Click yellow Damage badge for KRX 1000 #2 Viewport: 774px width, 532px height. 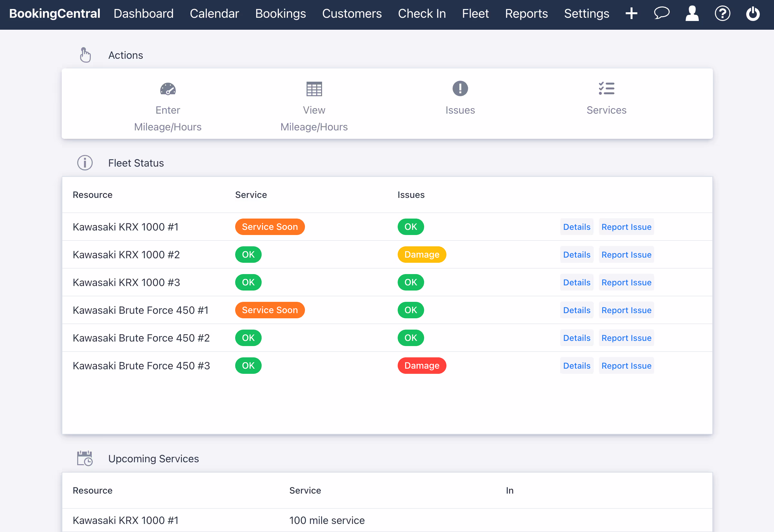point(422,255)
